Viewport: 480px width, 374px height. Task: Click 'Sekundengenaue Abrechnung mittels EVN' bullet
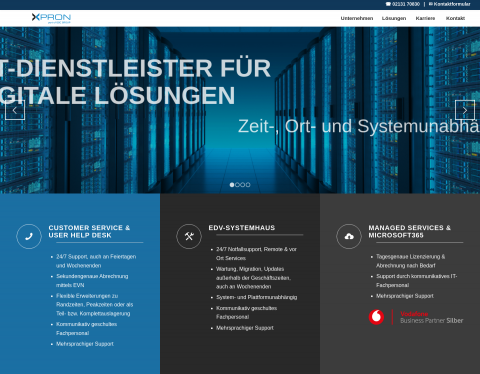tap(92, 281)
